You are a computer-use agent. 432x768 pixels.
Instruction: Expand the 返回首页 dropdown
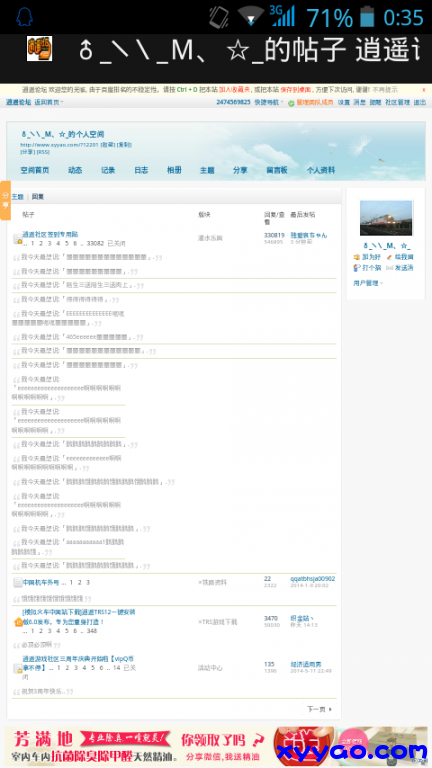48,102
